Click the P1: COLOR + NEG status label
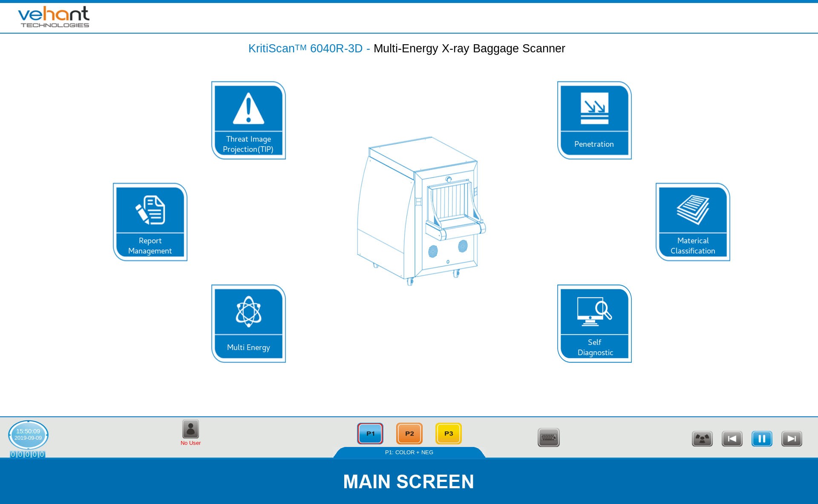 pos(409,452)
